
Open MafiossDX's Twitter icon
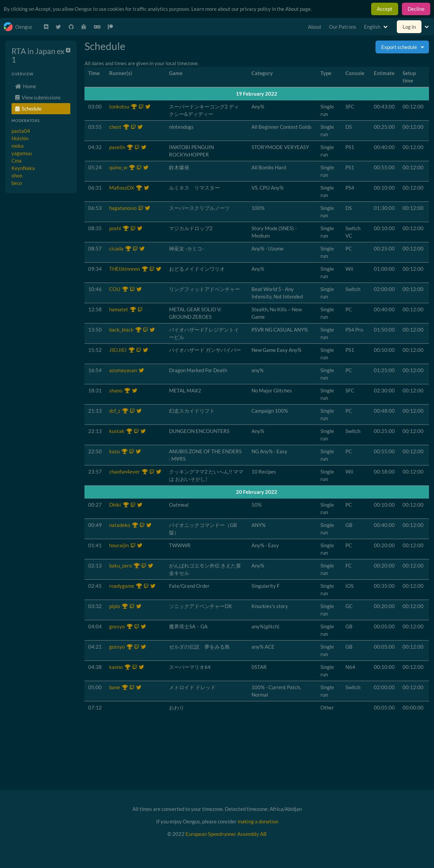coord(146,188)
